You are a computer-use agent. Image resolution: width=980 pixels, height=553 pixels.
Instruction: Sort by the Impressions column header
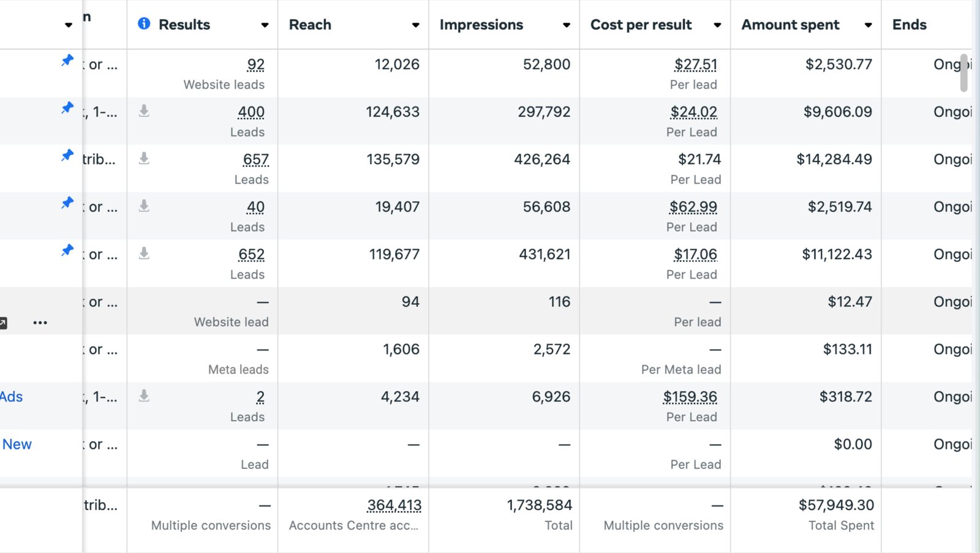click(481, 24)
